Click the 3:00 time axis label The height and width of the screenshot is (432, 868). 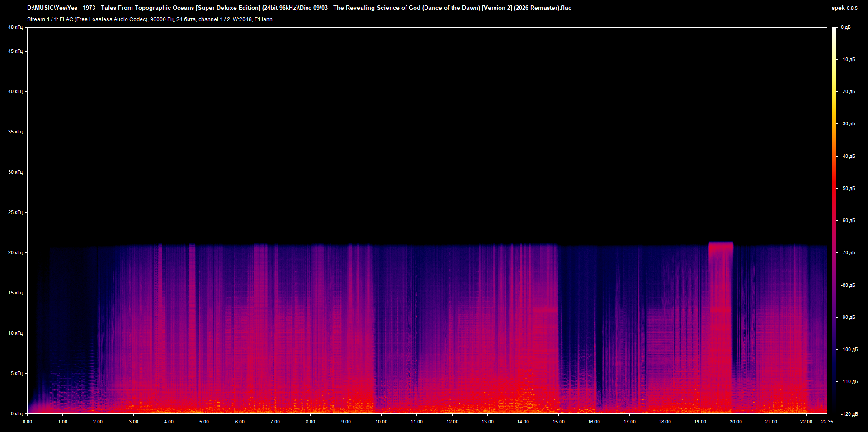click(134, 422)
